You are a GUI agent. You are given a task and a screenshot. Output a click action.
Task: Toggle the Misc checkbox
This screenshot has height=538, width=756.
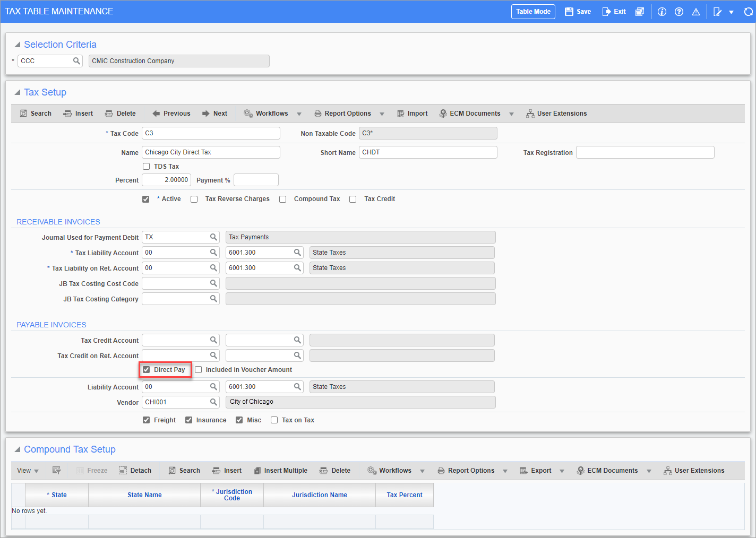[239, 420]
